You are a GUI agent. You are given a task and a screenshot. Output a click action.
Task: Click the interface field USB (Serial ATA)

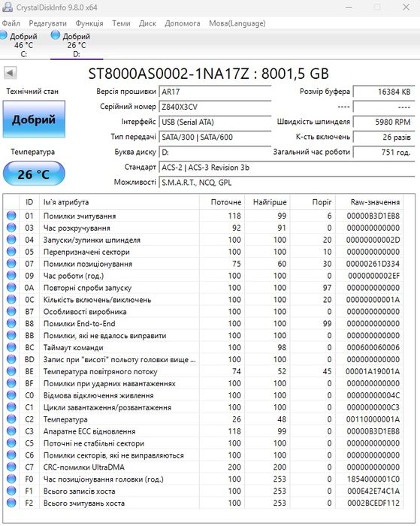215,122
